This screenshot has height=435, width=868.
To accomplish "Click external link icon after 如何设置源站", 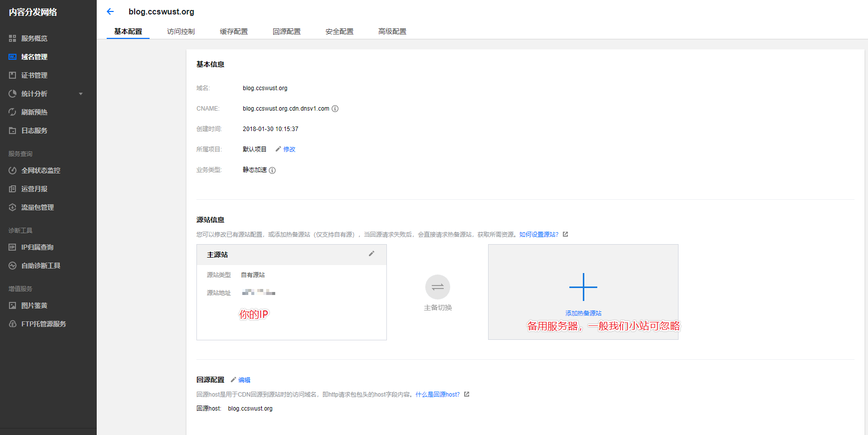I will click(x=565, y=234).
